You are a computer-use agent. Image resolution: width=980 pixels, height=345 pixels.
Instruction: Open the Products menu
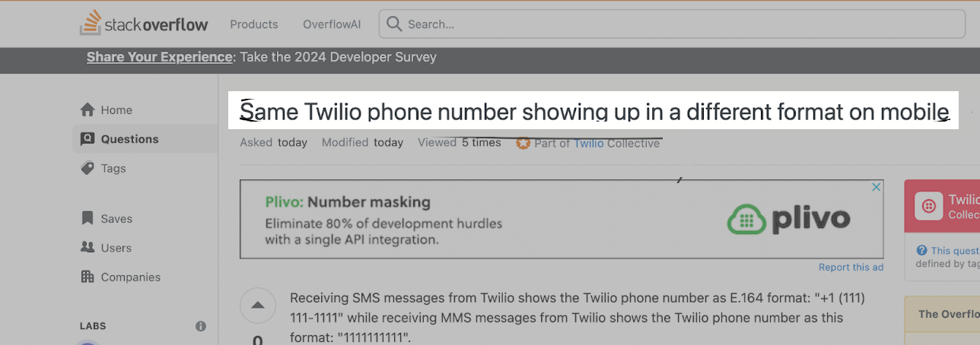(254, 24)
